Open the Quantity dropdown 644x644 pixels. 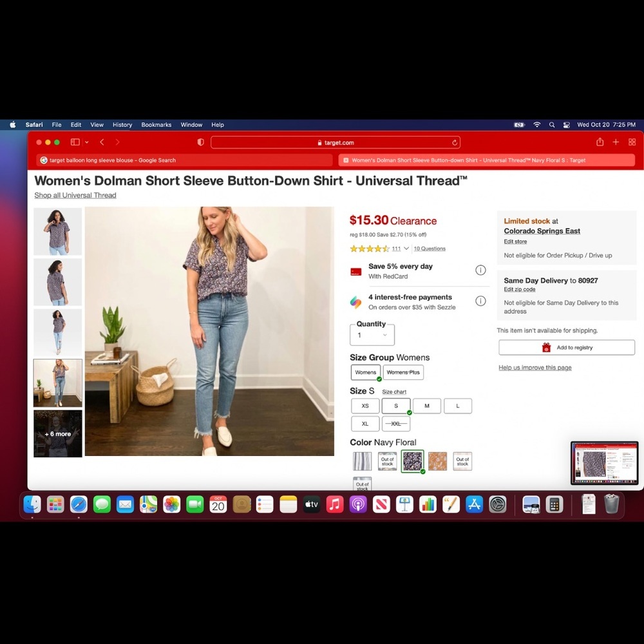(x=372, y=335)
